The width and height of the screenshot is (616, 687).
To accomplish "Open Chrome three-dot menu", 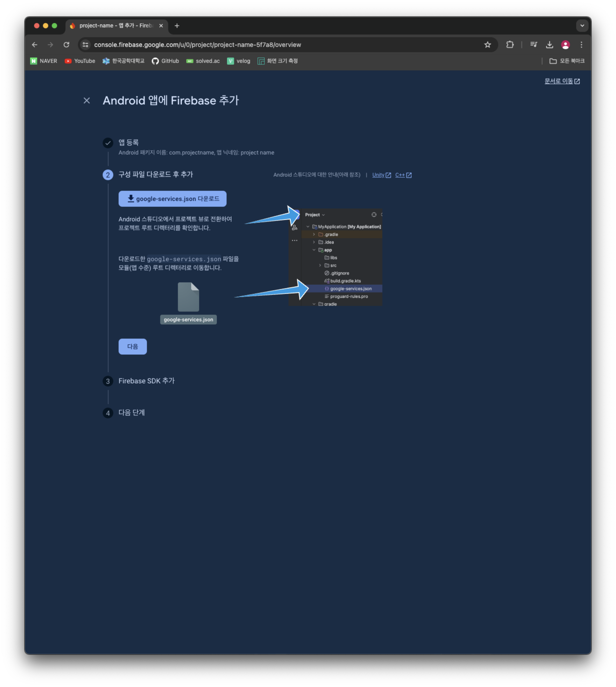I will click(x=581, y=45).
